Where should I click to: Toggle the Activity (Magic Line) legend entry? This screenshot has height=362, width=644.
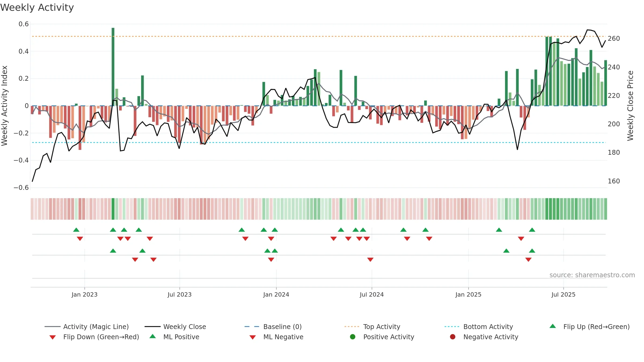click(87, 327)
